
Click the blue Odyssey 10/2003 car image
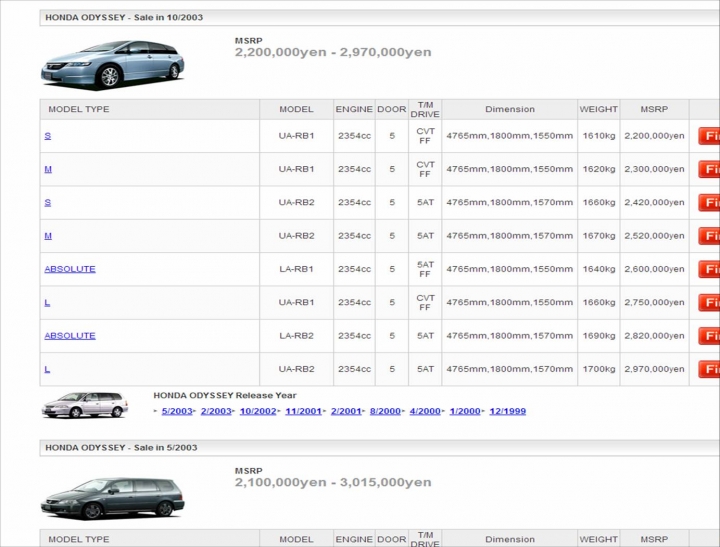click(x=112, y=64)
